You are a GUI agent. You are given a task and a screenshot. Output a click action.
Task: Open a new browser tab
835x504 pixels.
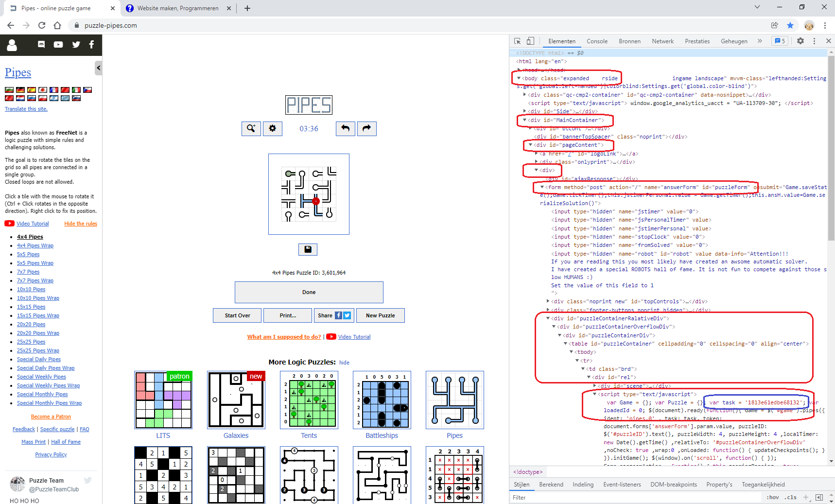point(247,8)
